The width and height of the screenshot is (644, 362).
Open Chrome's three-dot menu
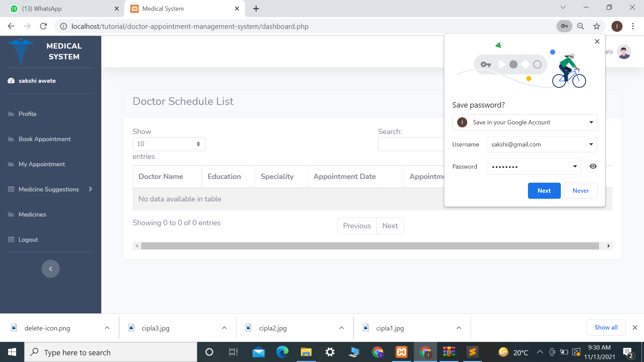pyautogui.click(x=633, y=26)
